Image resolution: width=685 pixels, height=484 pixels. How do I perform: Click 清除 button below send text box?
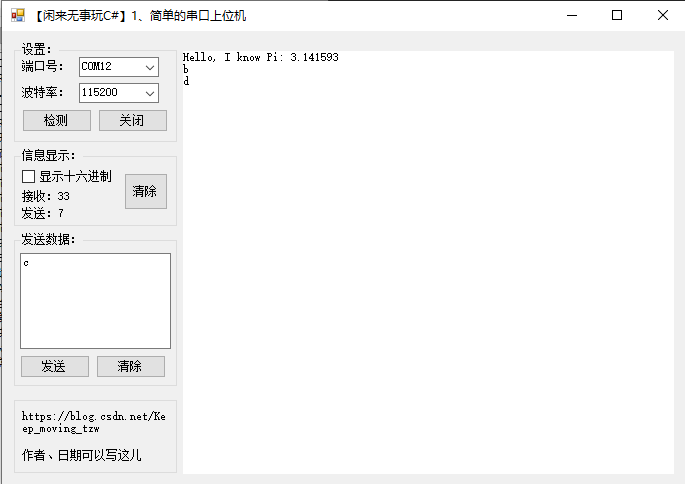coord(131,366)
